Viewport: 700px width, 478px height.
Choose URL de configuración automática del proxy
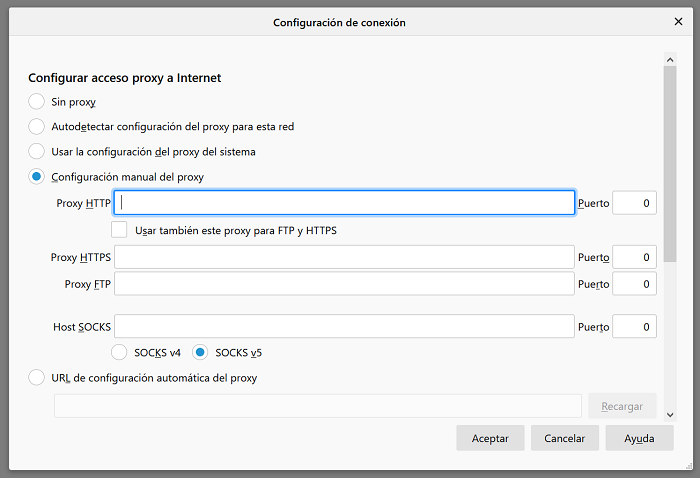(x=37, y=378)
